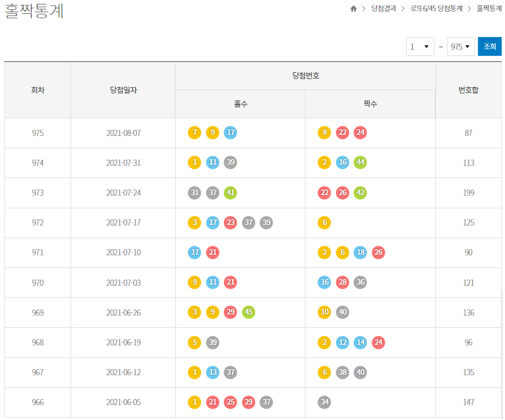This screenshot has height=420, width=505.
Task: Click ball 39 in round 974 row
Action: [230, 162]
